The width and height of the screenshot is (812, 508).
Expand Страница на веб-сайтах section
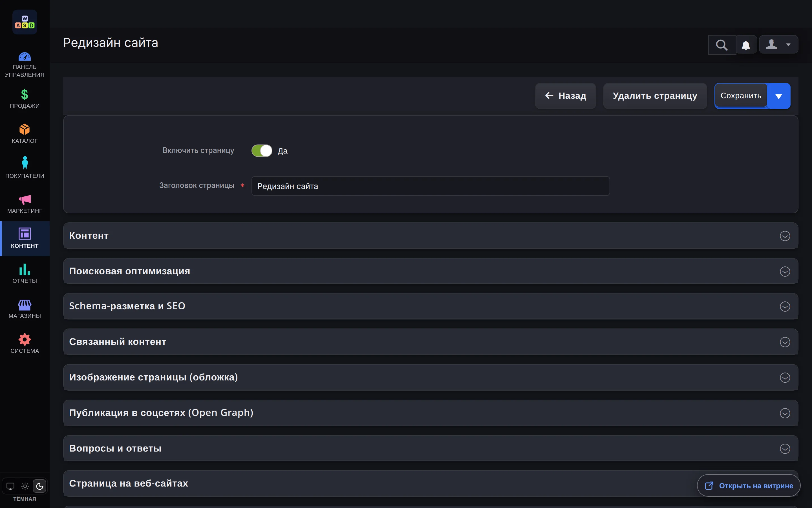coord(431,483)
